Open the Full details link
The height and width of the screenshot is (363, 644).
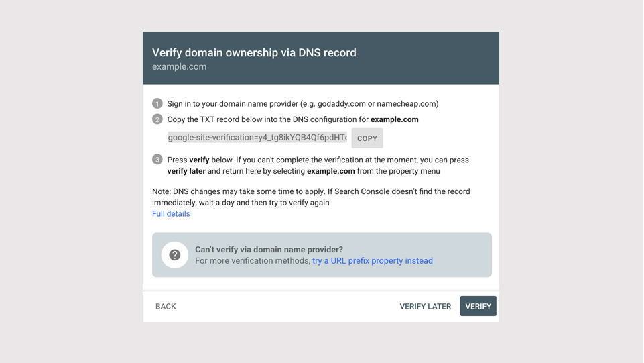(171, 214)
